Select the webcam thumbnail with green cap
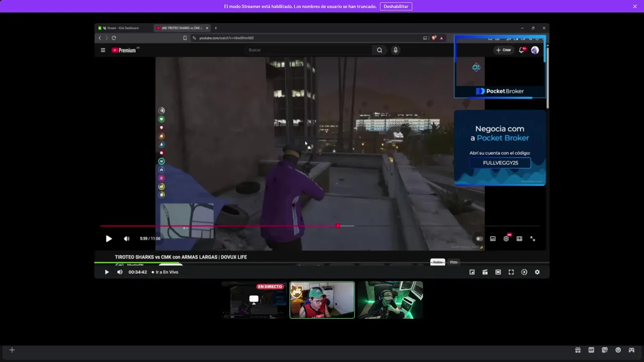The image size is (644, 362). tap(322, 300)
